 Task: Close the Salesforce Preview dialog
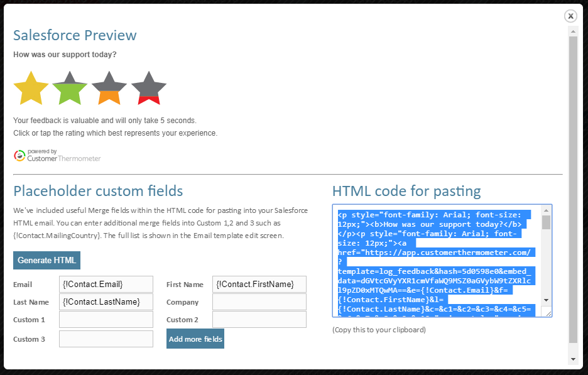coord(570,16)
